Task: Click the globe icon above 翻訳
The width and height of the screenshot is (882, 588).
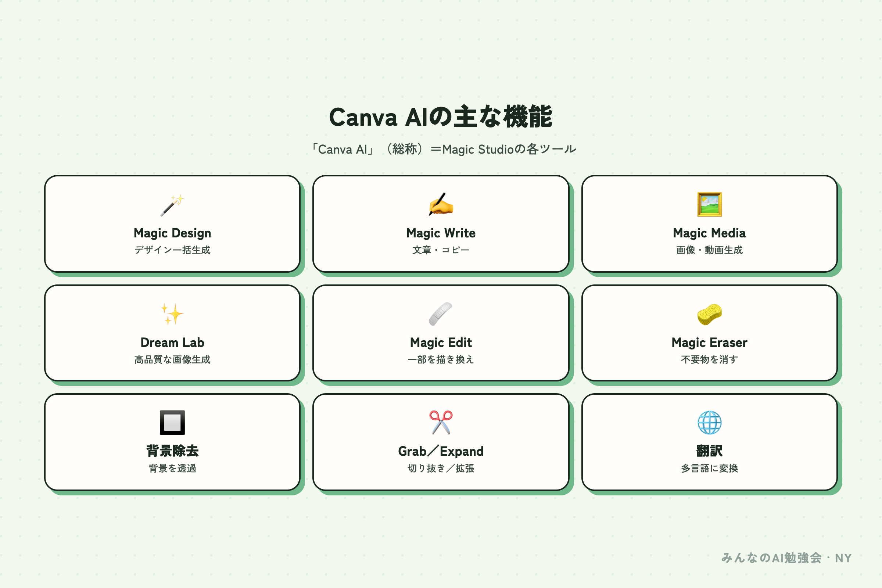Action: pos(709,423)
